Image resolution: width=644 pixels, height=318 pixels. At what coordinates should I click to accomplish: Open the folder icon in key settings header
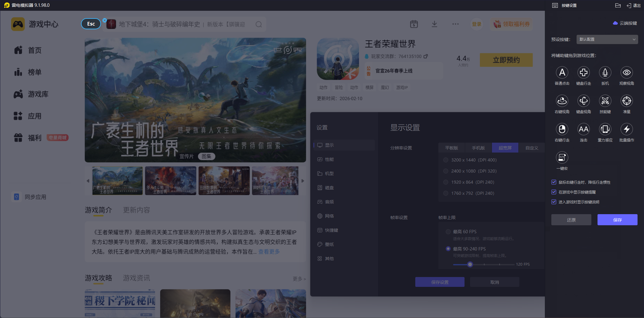pyautogui.click(x=618, y=5)
